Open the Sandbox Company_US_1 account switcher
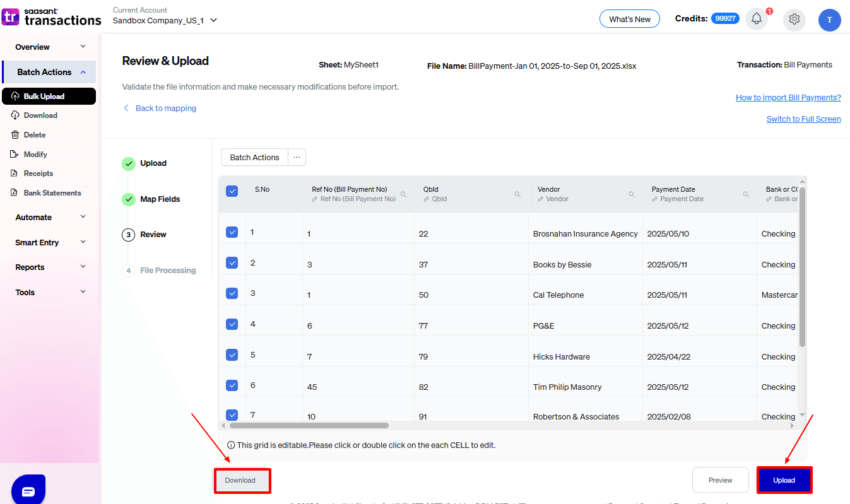The image size is (850, 504). (164, 20)
